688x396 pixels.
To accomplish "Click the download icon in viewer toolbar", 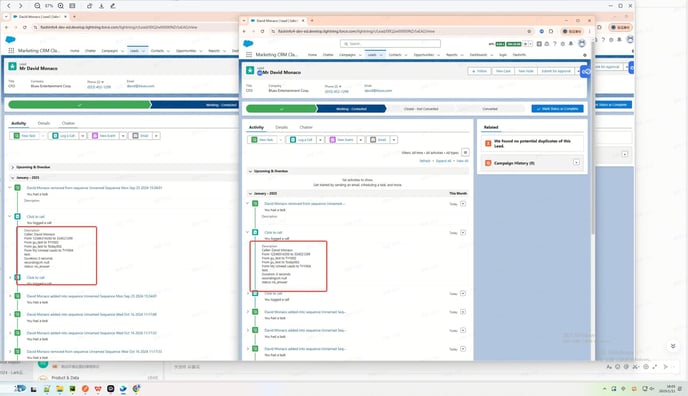I will click(x=101, y=6).
